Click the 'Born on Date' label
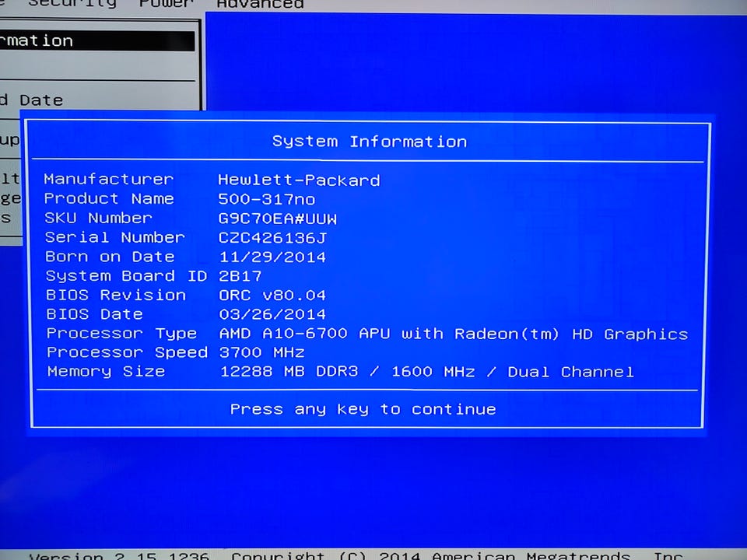This screenshot has height=560, width=747. coord(110,257)
